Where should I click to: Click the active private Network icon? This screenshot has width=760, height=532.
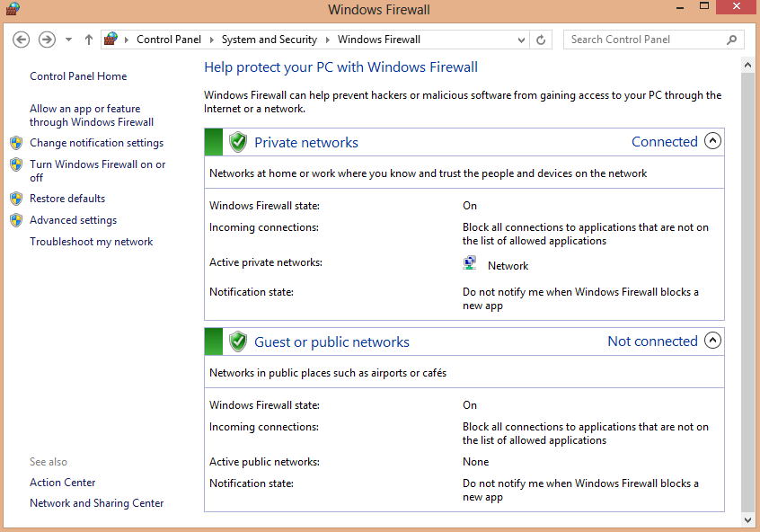pos(470,262)
